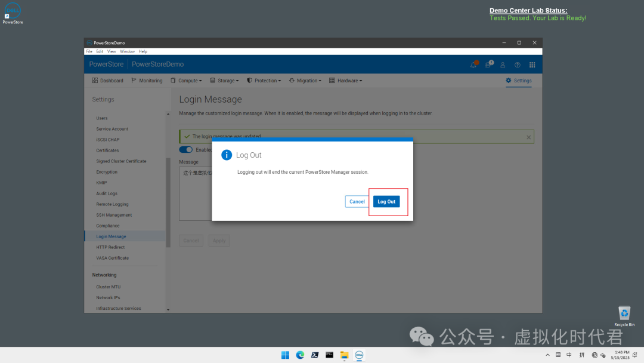
Task: Select SSH Management settings
Action: coord(114,214)
